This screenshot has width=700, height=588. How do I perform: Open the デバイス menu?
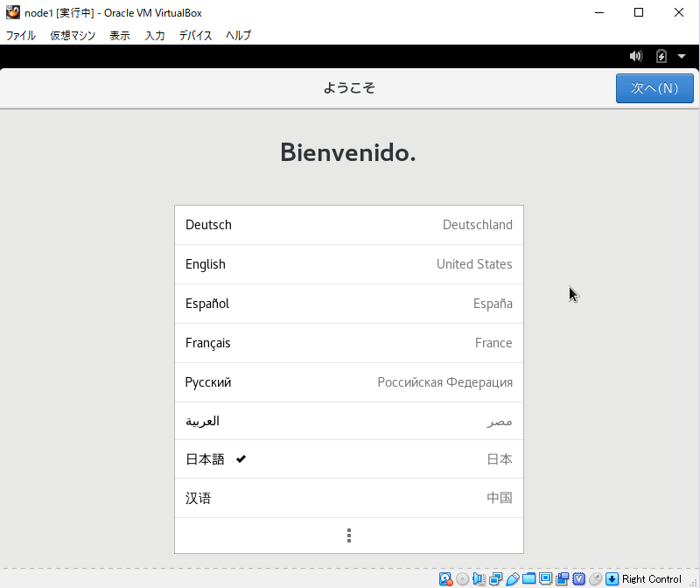click(x=195, y=35)
